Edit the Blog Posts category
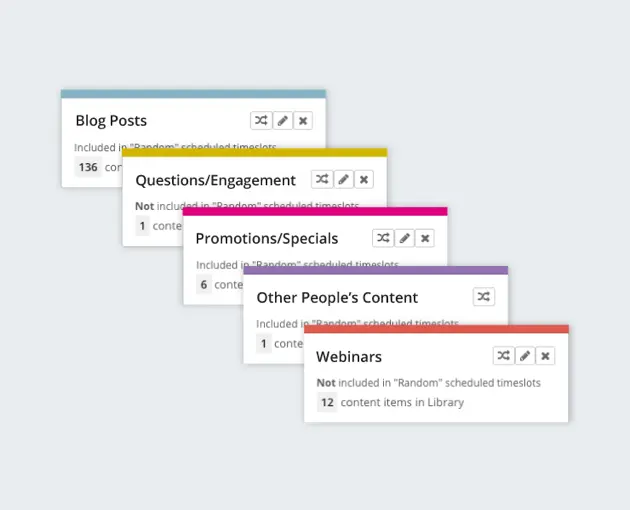Viewport: 630px width, 510px height. click(x=283, y=121)
